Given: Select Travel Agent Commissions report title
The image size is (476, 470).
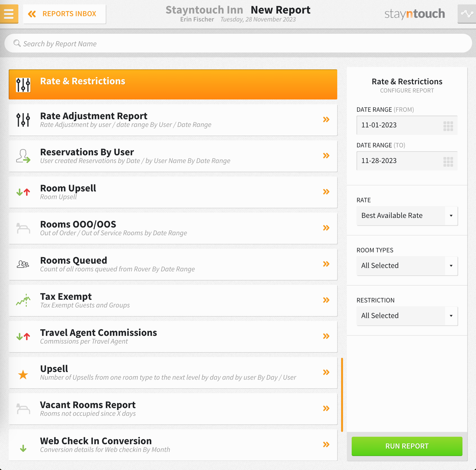Looking at the screenshot, I should tap(99, 332).
